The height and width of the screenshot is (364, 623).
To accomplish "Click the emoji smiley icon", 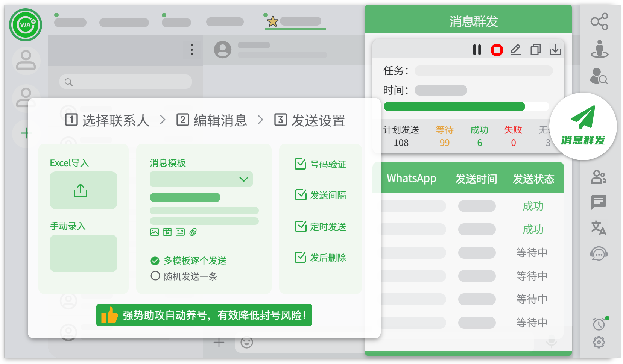I will [x=247, y=342].
